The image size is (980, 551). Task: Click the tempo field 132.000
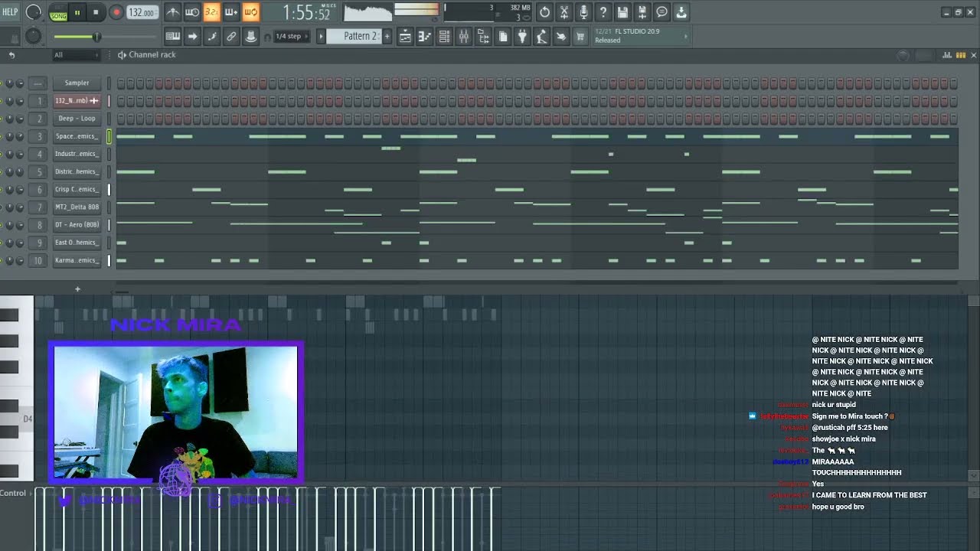(x=142, y=12)
